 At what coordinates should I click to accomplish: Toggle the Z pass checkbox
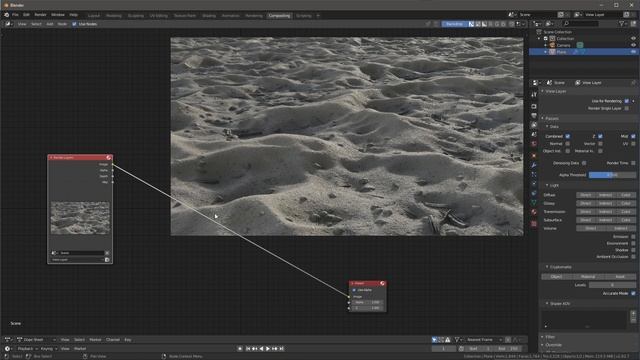tap(600, 136)
